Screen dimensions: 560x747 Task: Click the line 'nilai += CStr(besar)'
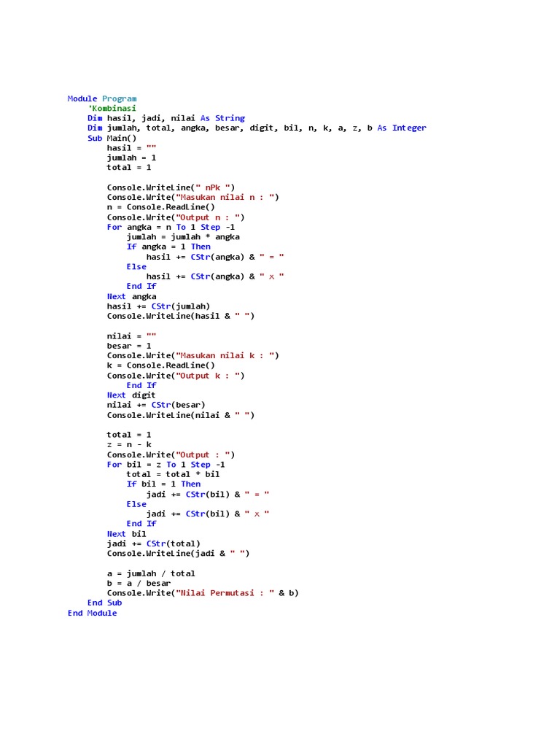click(156, 405)
